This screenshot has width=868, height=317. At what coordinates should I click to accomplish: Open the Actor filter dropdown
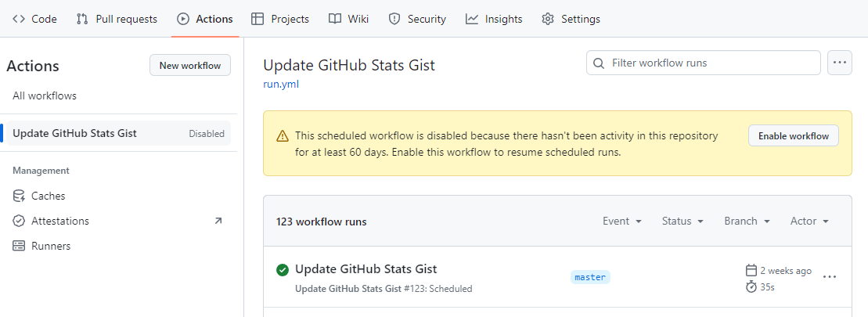click(809, 221)
